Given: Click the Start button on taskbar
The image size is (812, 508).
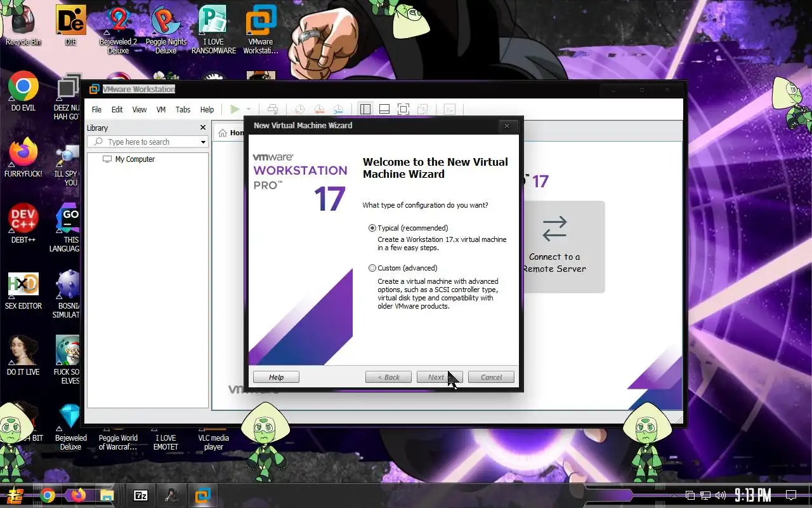Looking at the screenshot, I should (x=16, y=495).
